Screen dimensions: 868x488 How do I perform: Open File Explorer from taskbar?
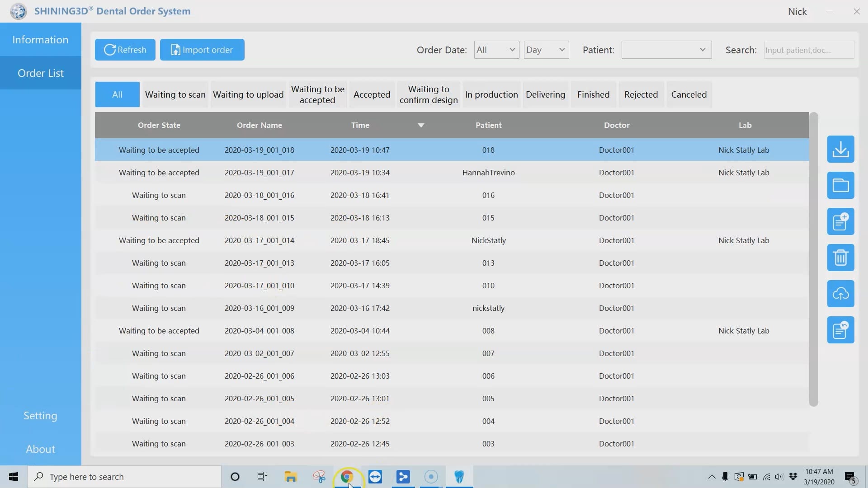coord(291,477)
